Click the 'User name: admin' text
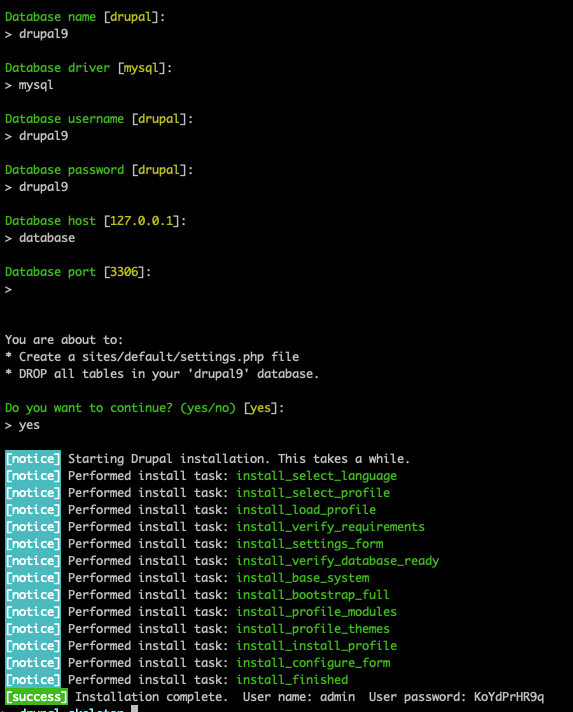This screenshot has height=712, width=573. (x=299, y=697)
